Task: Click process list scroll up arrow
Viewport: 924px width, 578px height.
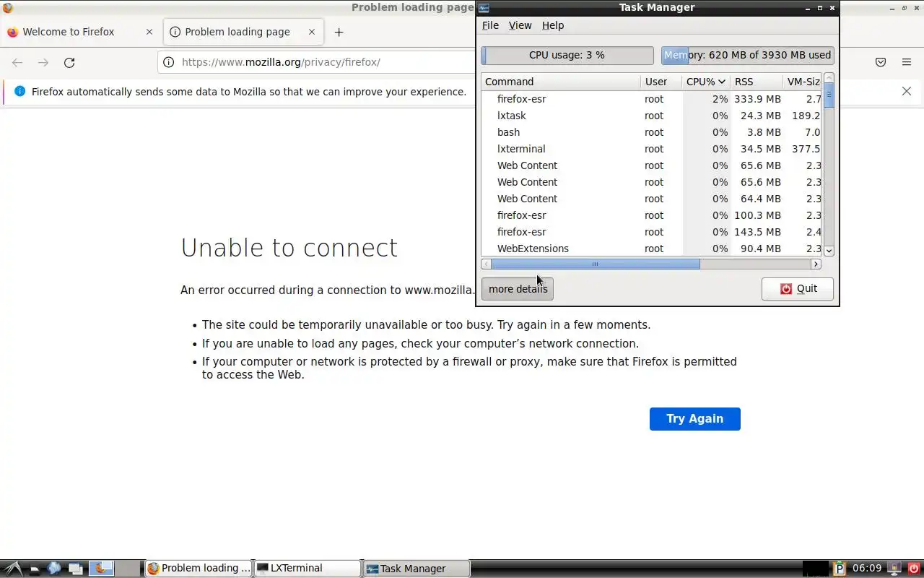Action: [x=829, y=78]
